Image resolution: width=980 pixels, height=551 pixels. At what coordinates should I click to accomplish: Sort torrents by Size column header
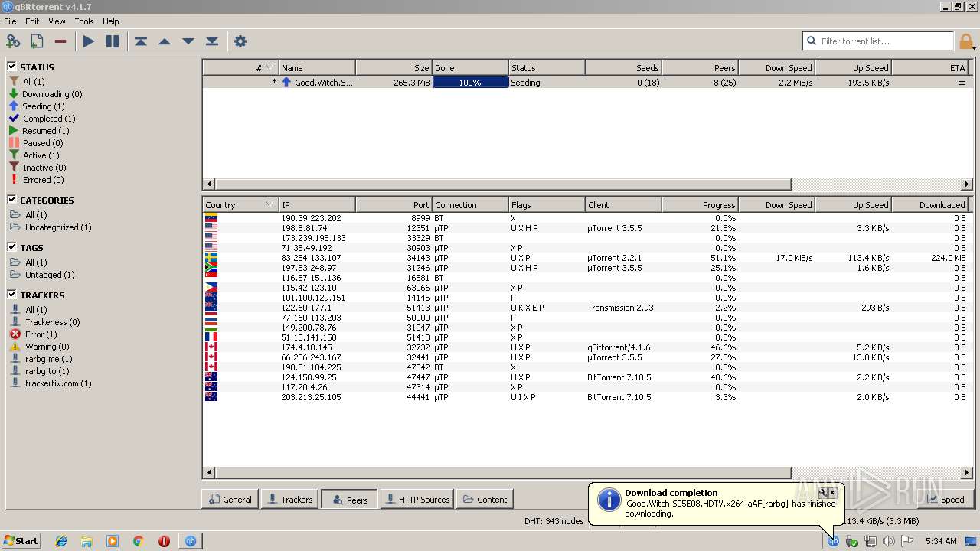[394, 68]
